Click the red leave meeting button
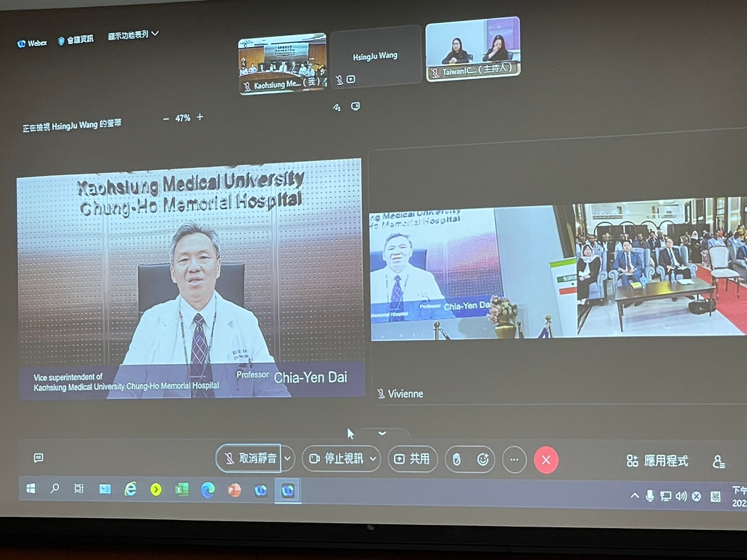Image resolution: width=747 pixels, height=560 pixels. (x=546, y=460)
